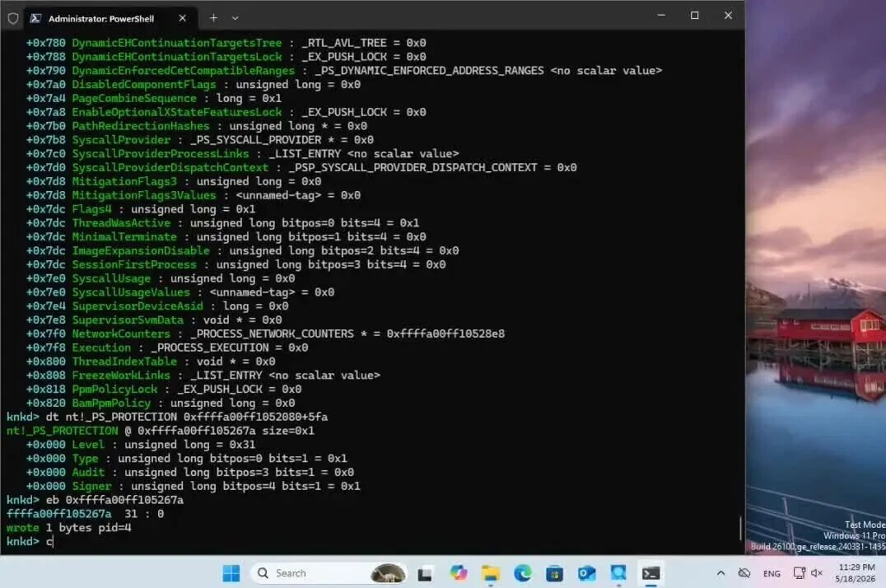This screenshot has width=886, height=588.
Task: Open the Windows Start menu
Action: pyautogui.click(x=231, y=573)
